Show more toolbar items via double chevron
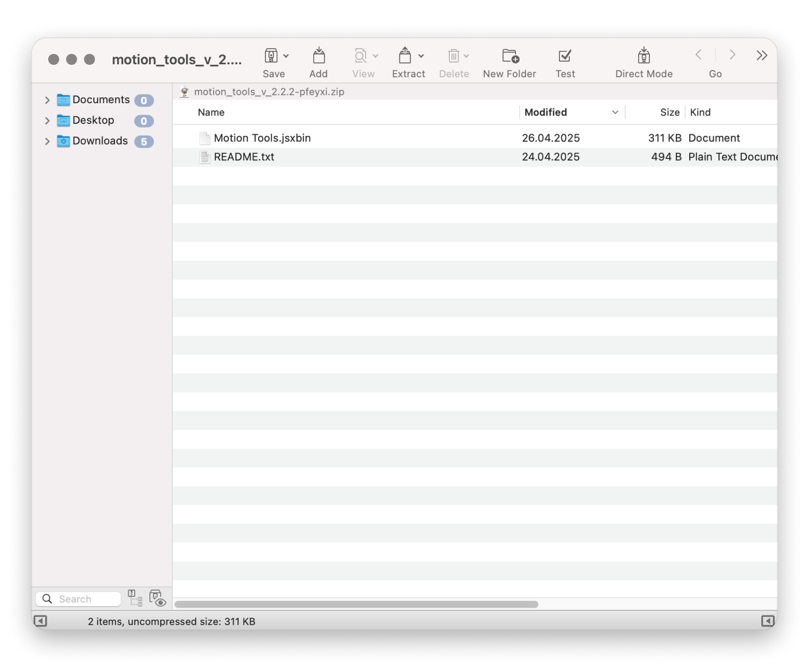809x672 pixels. tap(761, 55)
